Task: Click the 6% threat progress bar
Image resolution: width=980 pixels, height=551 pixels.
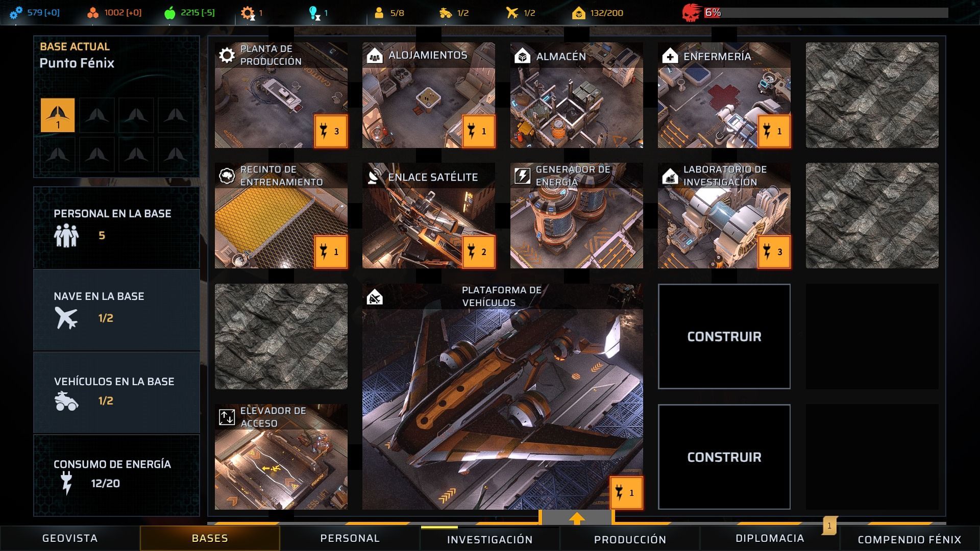Action: pyautogui.click(x=826, y=13)
